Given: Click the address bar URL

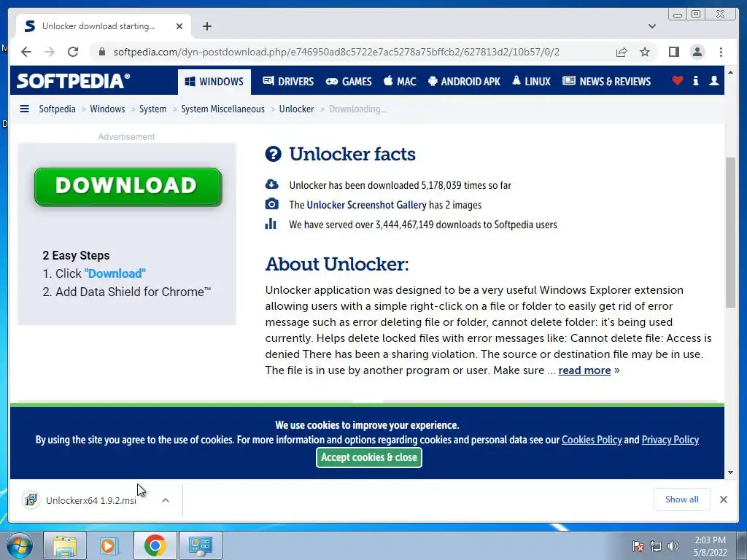Looking at the screenshot, I should (336, 52).
